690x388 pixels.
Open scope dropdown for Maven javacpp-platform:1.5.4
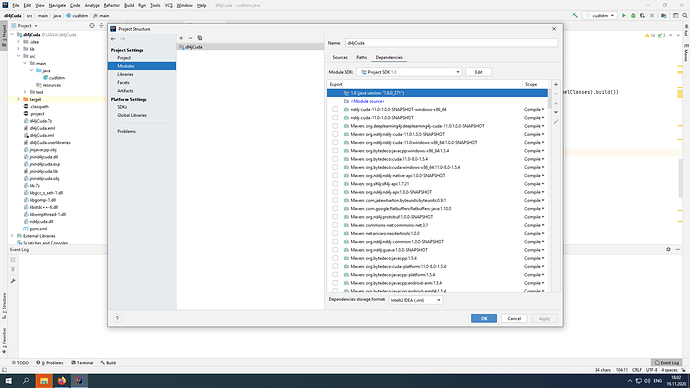click(x=534, y=275)
